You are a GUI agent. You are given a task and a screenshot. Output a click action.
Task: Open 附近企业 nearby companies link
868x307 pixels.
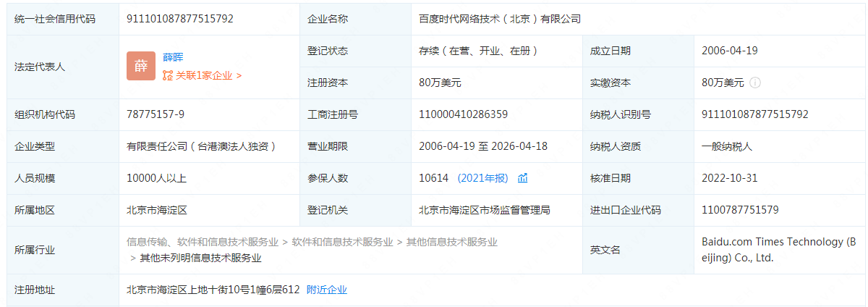click(x=327, y=290)
